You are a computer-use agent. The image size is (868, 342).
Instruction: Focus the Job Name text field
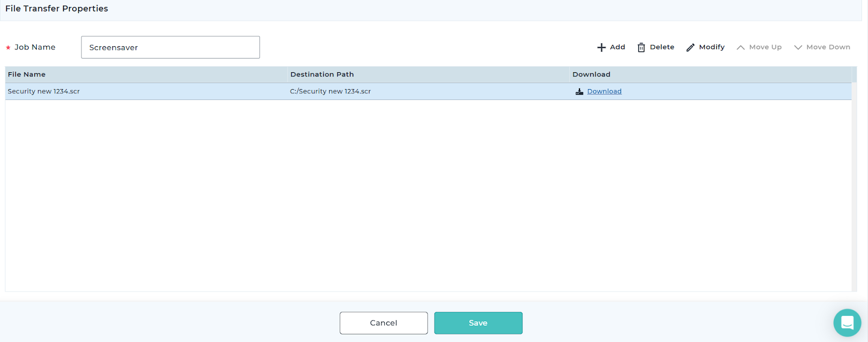pos(170,48)
